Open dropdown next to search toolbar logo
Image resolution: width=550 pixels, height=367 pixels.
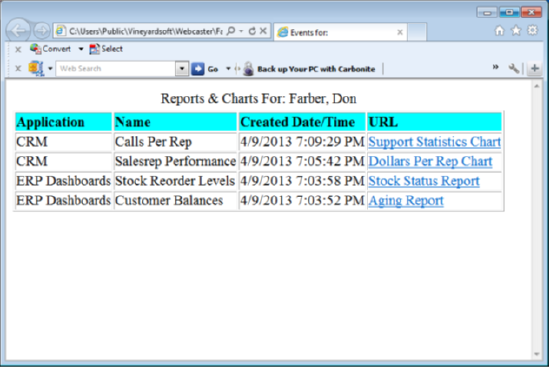[50, 68]
